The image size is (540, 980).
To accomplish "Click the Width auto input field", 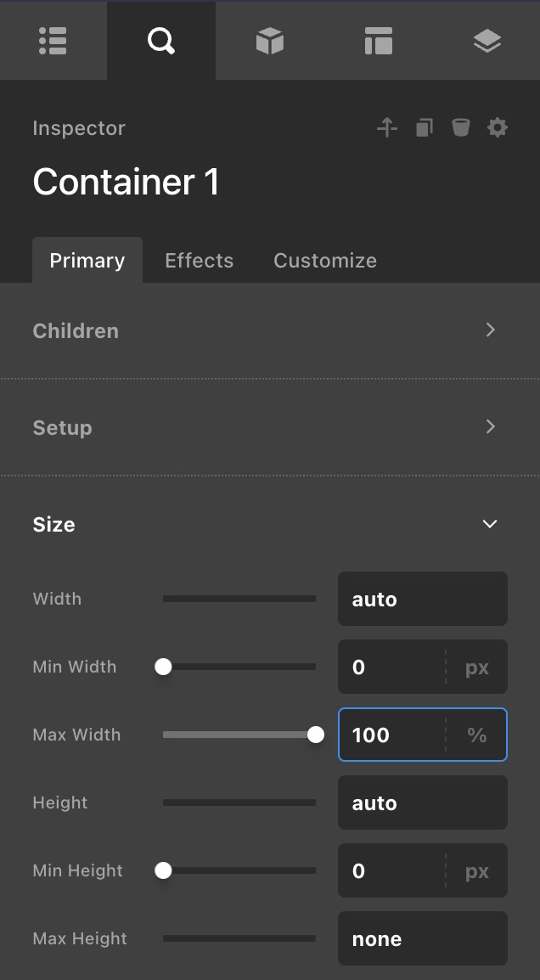I will pos(422,600).
